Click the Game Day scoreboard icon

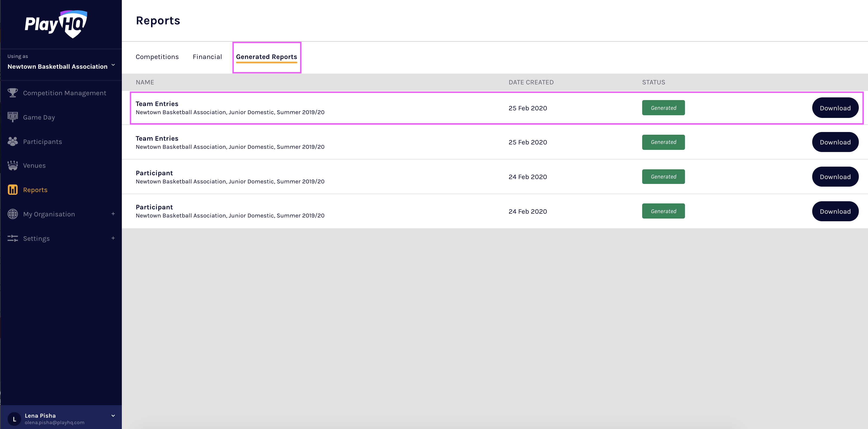click(x=13, y=117)
